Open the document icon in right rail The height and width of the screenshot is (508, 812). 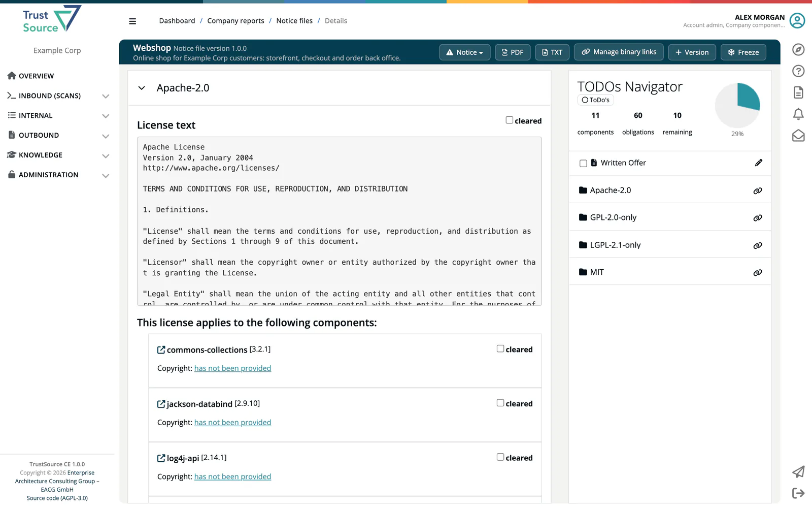point(798,92)
